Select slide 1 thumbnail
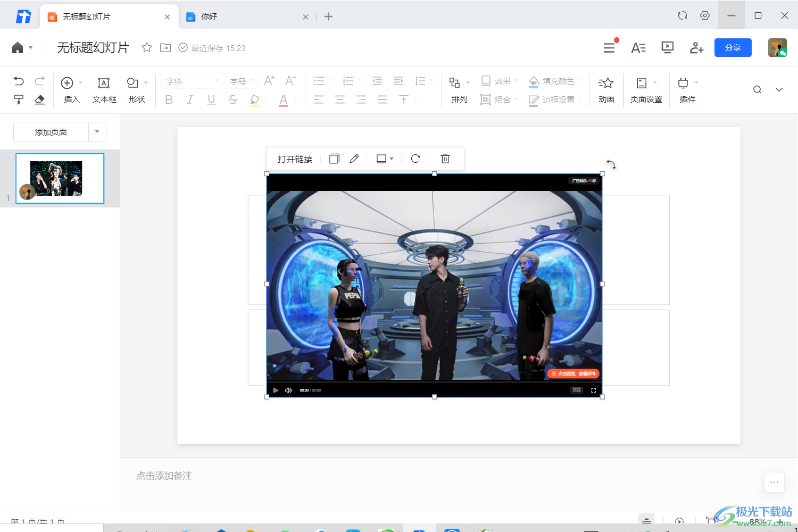The width and height of the screenshot is (798, 532). pos(60,178)
